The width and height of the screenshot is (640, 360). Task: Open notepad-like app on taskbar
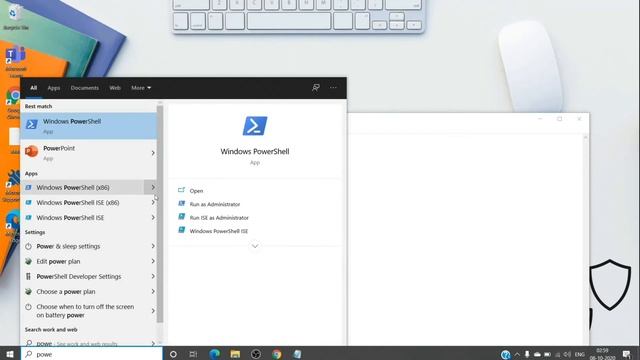coord(297,354)
